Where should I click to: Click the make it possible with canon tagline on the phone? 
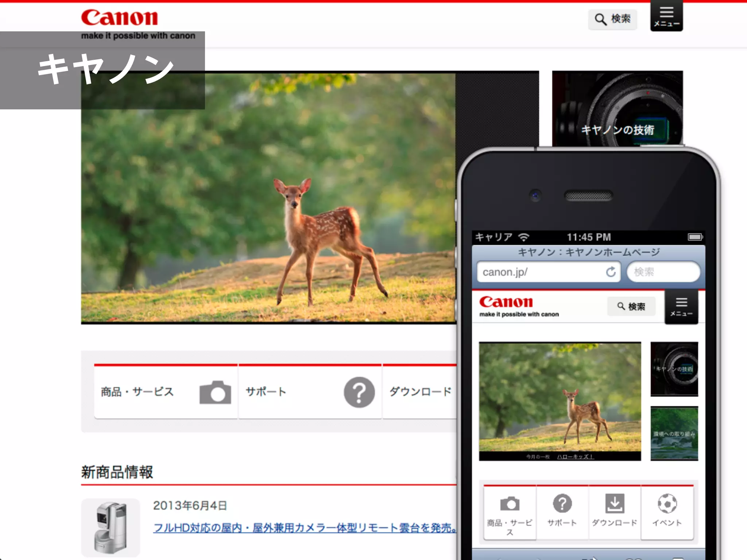tap(519, 314)
